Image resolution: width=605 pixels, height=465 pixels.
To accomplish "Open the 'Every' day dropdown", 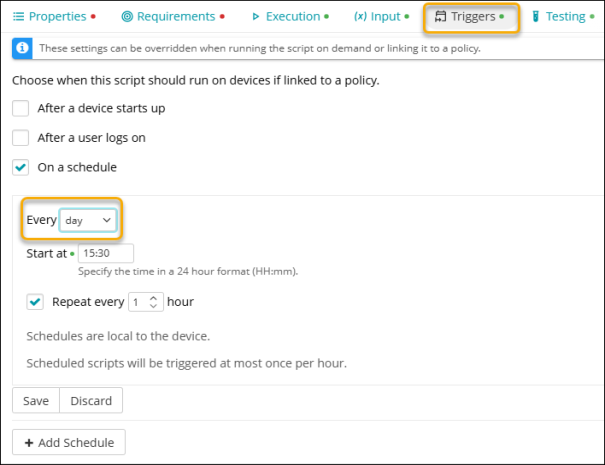I will coord(89,220).
